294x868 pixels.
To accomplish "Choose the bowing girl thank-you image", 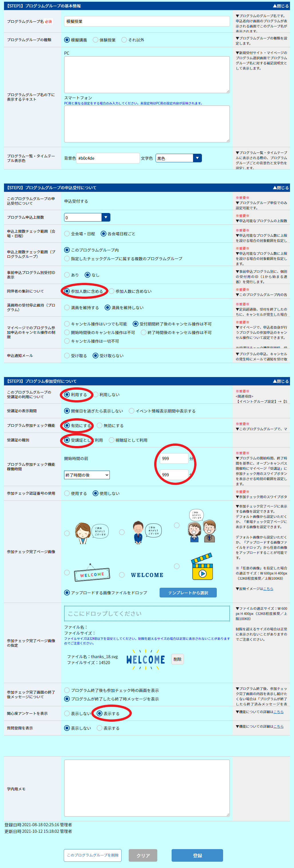I will point(67,533).
